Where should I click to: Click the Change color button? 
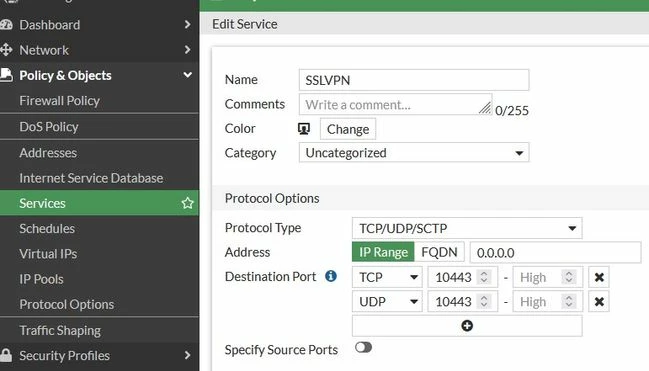[348, 129]
